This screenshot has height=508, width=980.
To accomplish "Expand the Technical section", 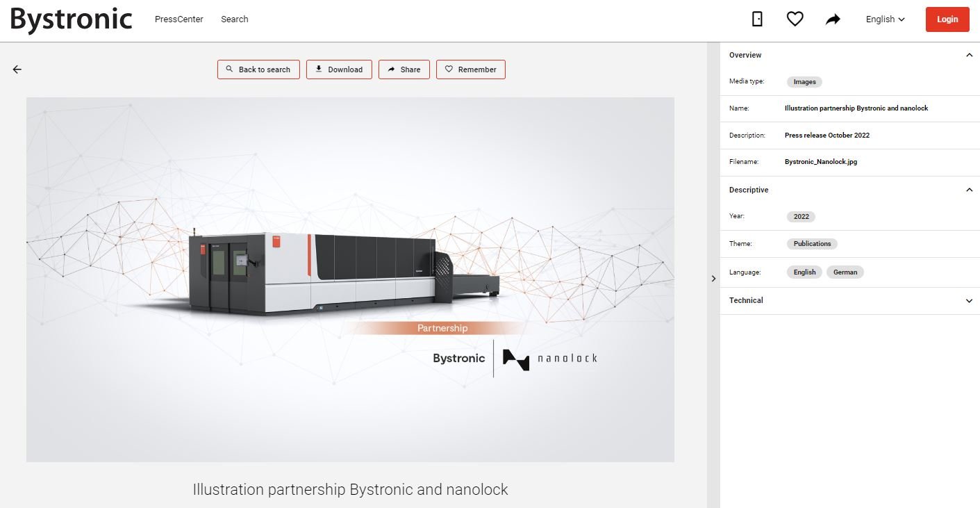I will click(970, 301).
